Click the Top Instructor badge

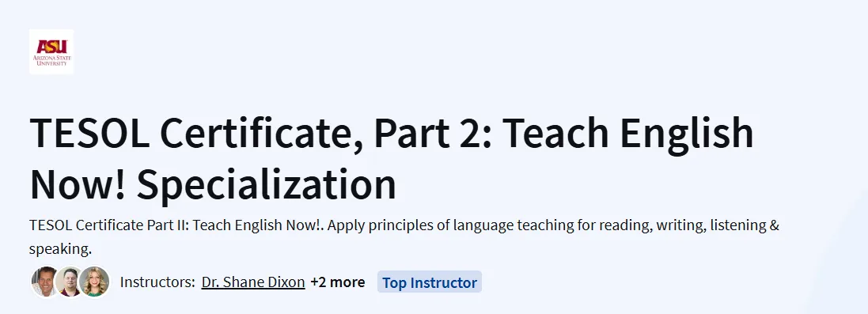430,282
